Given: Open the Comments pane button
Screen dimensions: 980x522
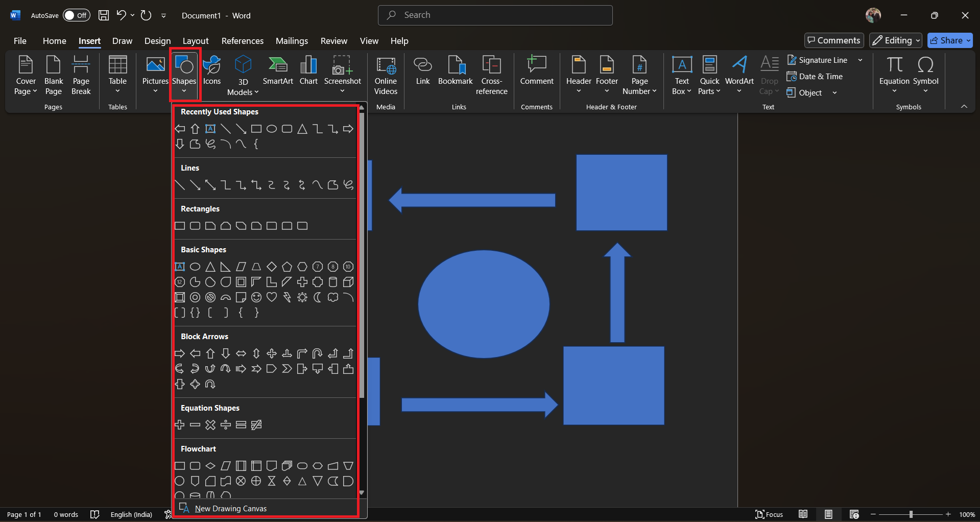Looking at the screenshot, I should [x=834, y=40].
